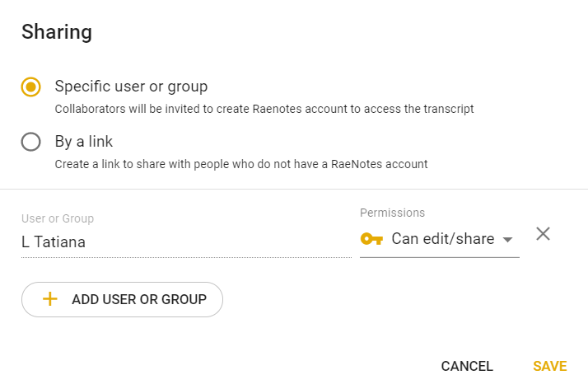Click the Permissions label above the dropdown
This screenshot has width=588, height=389.
click(392, 213)
